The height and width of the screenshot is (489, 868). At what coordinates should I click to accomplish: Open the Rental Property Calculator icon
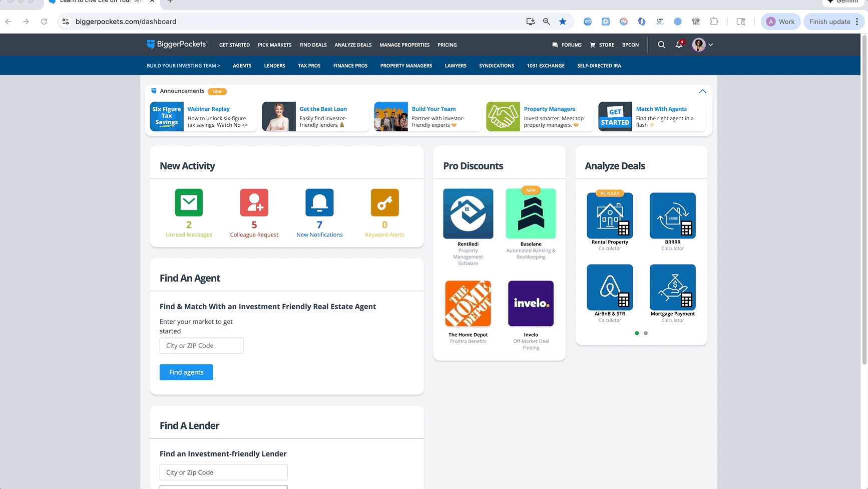pyautogui.click(x=610, y=216)
